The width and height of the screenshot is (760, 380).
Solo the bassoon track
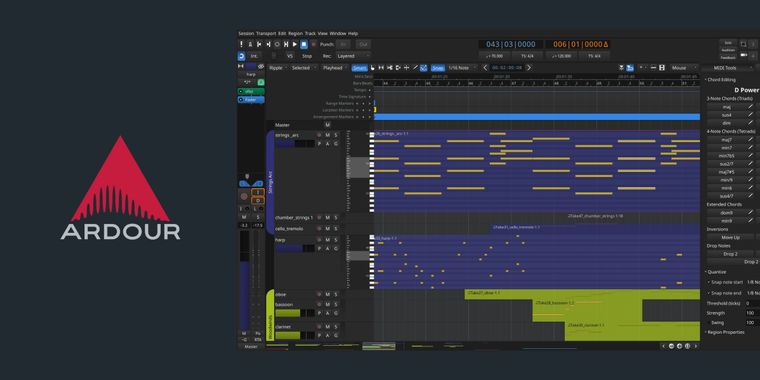pos(336,304)
